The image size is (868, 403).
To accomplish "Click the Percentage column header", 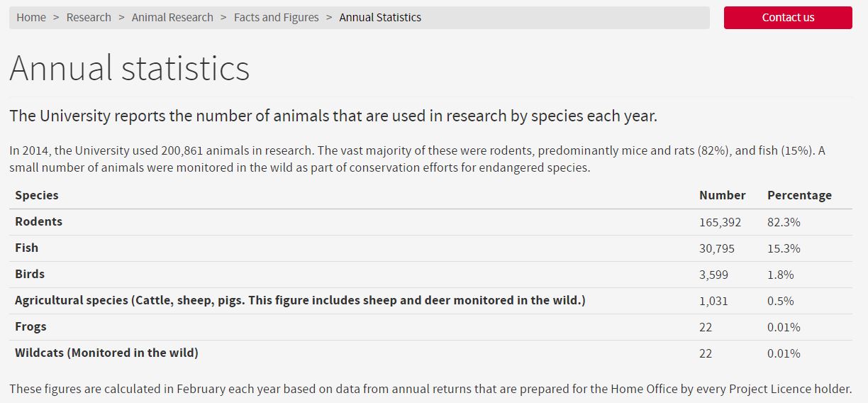I will pos(799,195).
